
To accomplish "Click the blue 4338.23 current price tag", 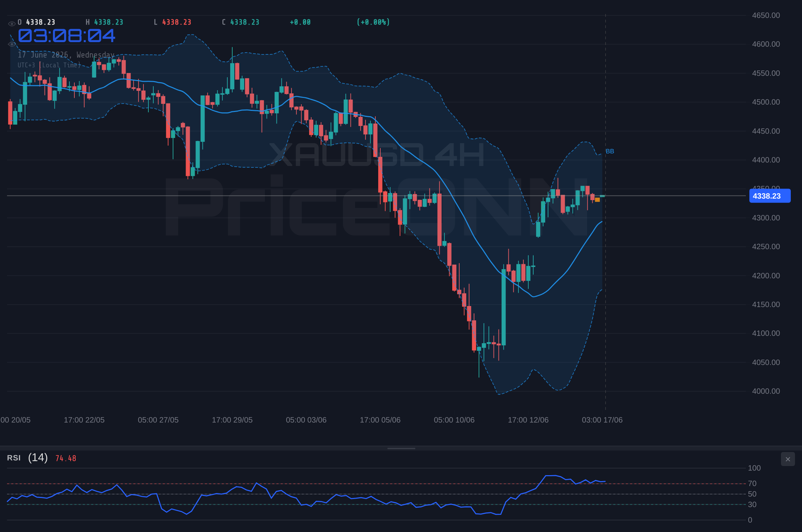I will tap(770, 196).
